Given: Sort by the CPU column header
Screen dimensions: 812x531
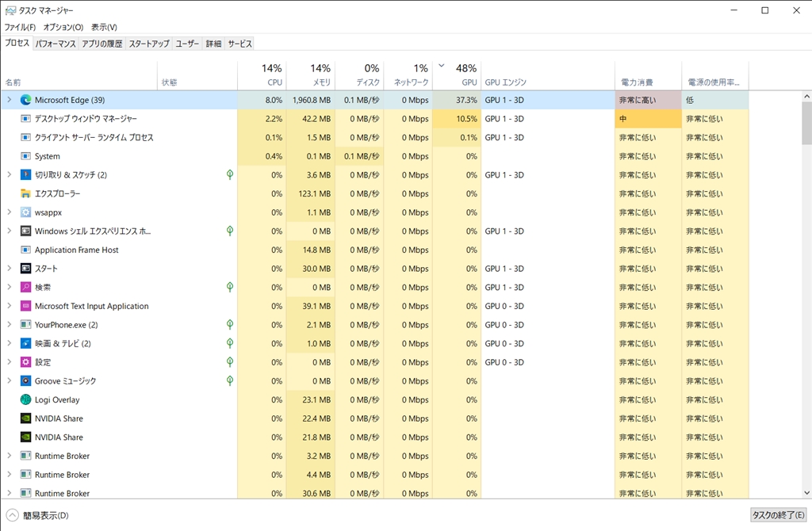Looking at the screenshot, I should tap(262, 75).
